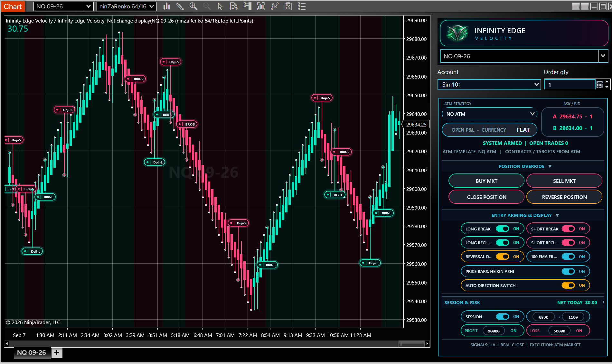This screenshot has height=364, width=612.
Task: Click the zoom in magnifier icon
Action: pyautogui.click(x=193, y=6)
